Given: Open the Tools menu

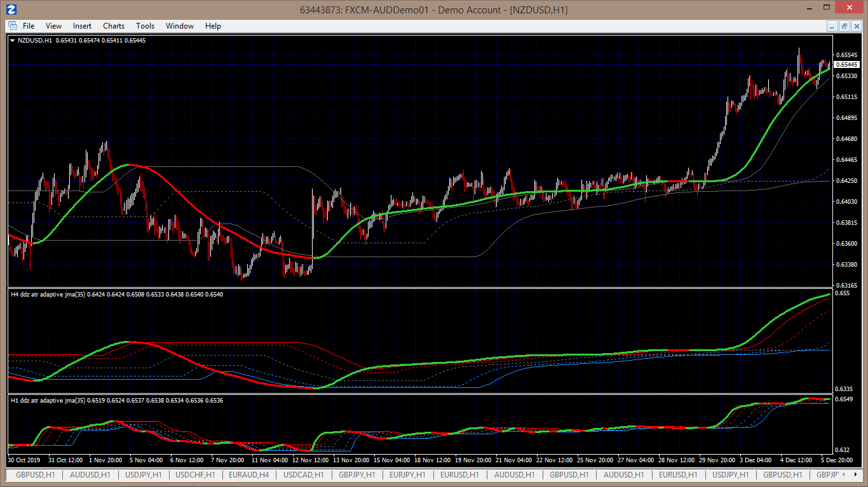Looking at the screenshot, I should (x=146, y=26).
